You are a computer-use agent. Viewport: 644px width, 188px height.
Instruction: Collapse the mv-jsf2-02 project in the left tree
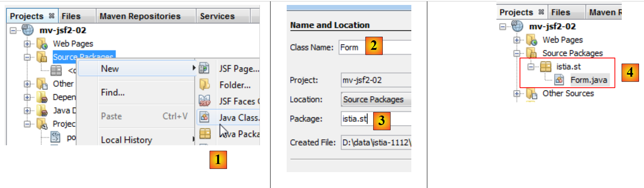click(13, 30)
